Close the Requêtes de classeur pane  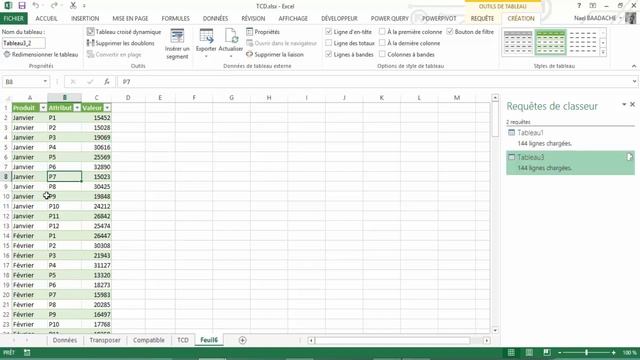click(633, 104)
